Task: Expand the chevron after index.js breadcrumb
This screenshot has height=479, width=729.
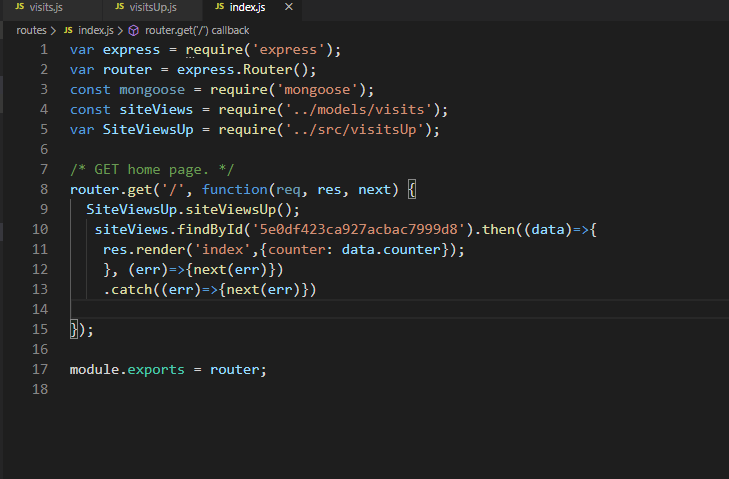Action: pyautogui.click(x=120, y=31)
